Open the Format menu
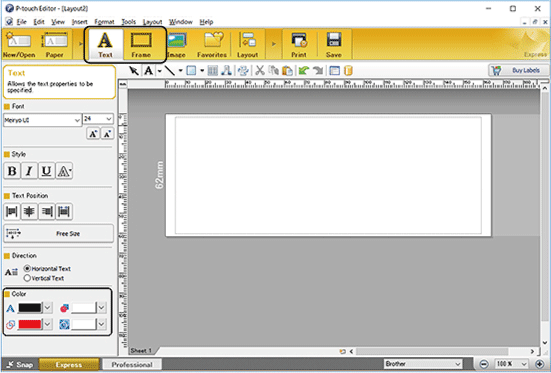This screenshot has width=551, height=373. 104,22
